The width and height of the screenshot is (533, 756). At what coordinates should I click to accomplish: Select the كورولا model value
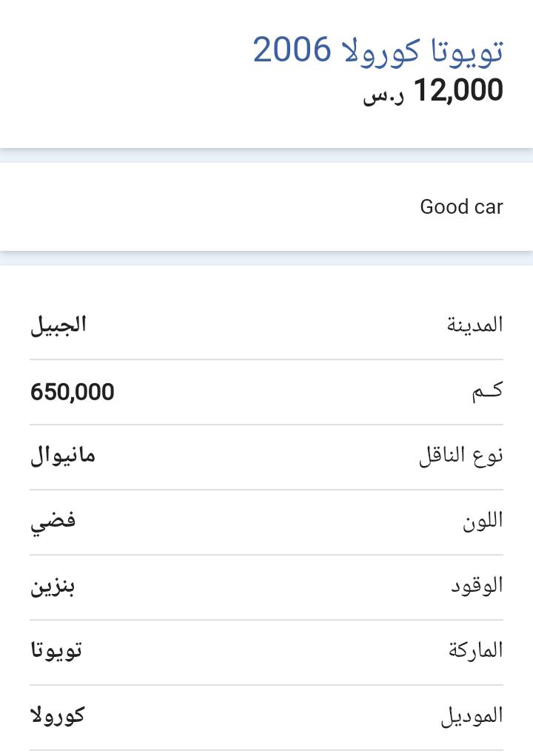(x=58, y=715)
